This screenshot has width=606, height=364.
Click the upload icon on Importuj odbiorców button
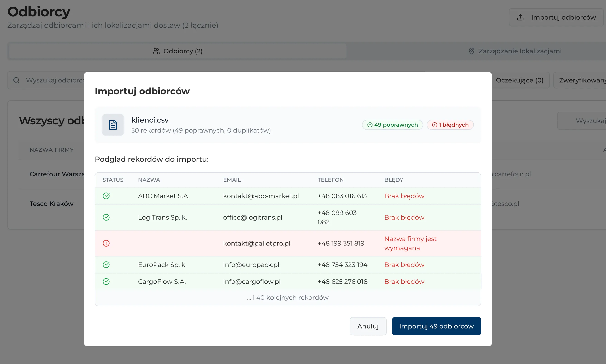tap(520, 17)
